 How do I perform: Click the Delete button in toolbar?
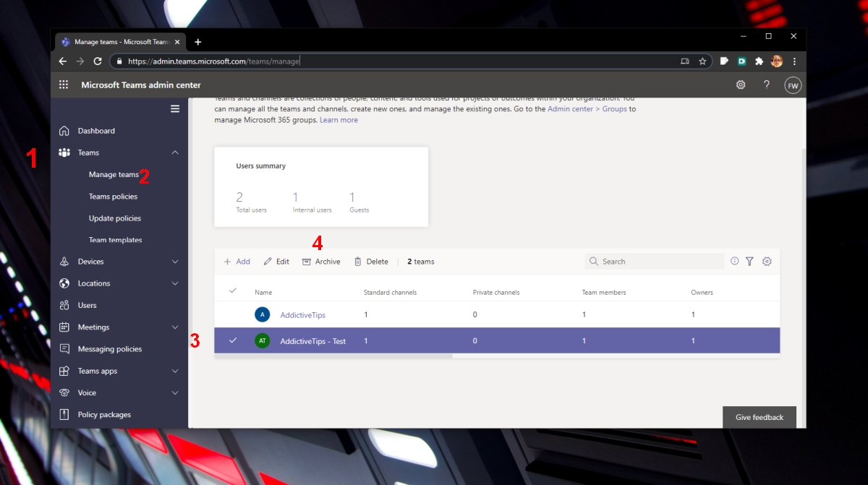[371, 262]
